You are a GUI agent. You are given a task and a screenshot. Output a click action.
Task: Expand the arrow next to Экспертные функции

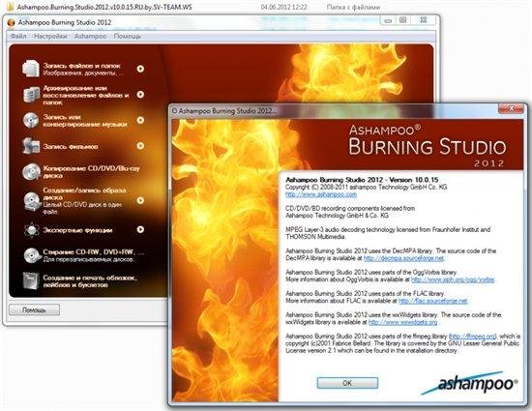140,229
